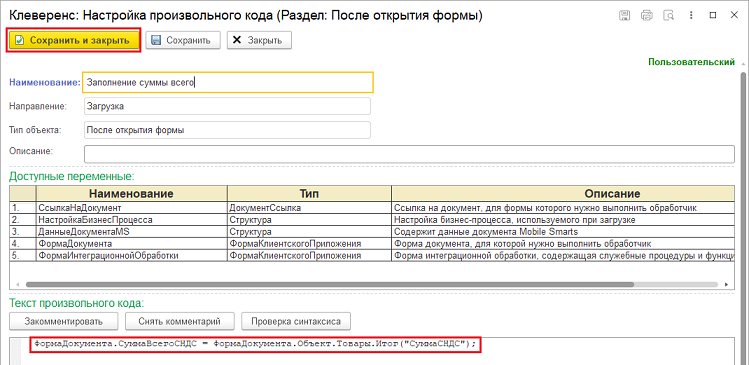This screenshot has width=749, height=365.
Task: Run Проверка синтаксиса button
Action: [296, 321]
